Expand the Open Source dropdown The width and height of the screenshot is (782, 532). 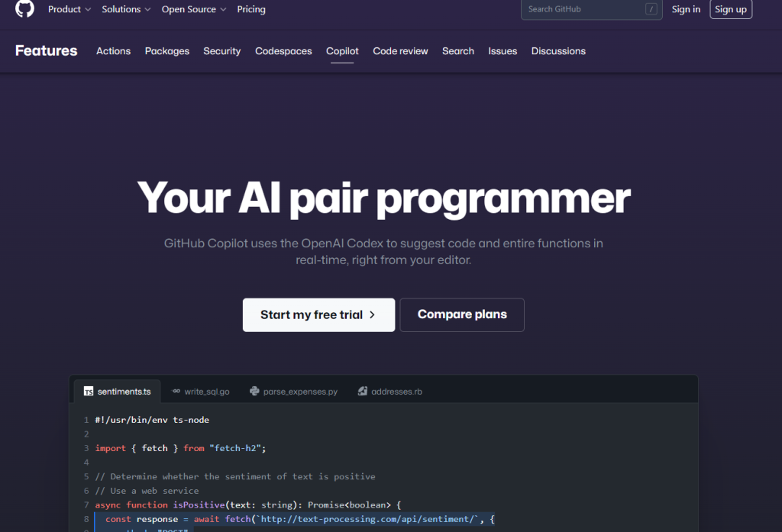pyautogui.click(x=193, y=9)
